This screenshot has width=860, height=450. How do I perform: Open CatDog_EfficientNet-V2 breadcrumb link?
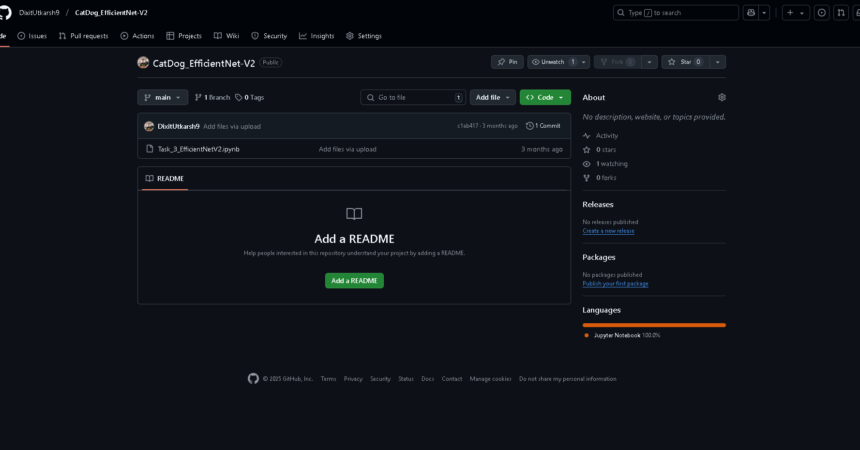tap(111, 13)
